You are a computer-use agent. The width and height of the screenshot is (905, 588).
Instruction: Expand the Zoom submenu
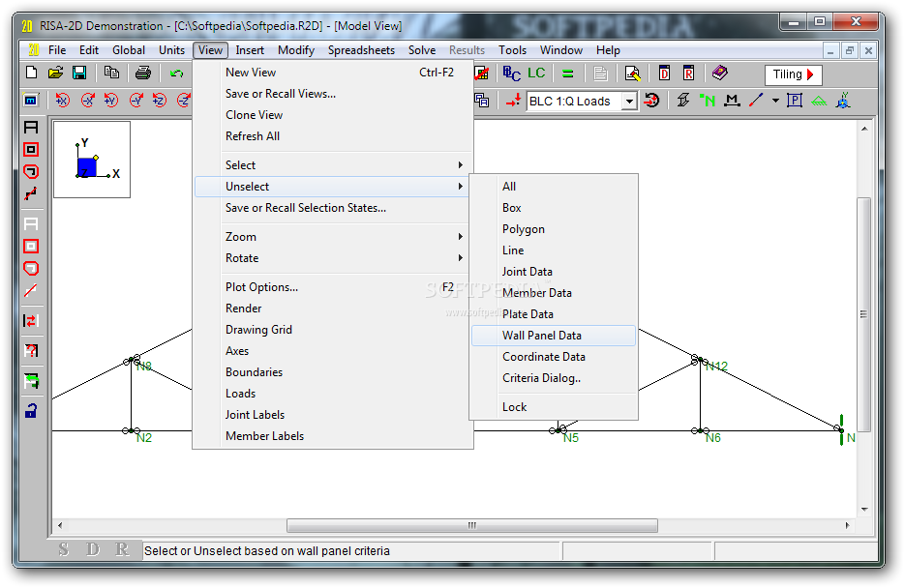click(x=334, y=236)
